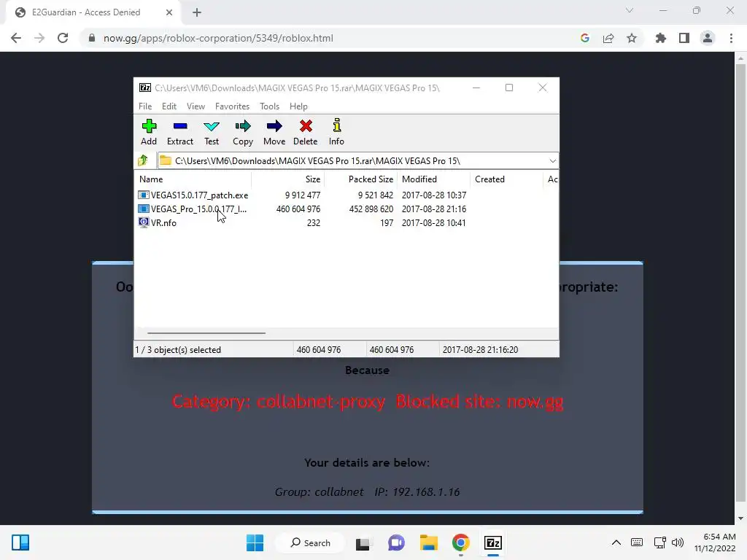Go back in Chrome browser
747x560 pixels.
coord(16,38)
